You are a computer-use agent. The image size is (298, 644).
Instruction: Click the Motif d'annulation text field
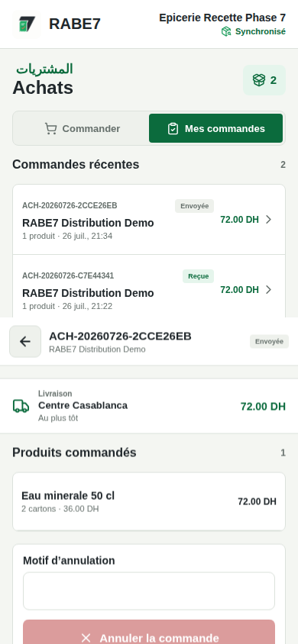pyautogui.click(x=149, y=591)
